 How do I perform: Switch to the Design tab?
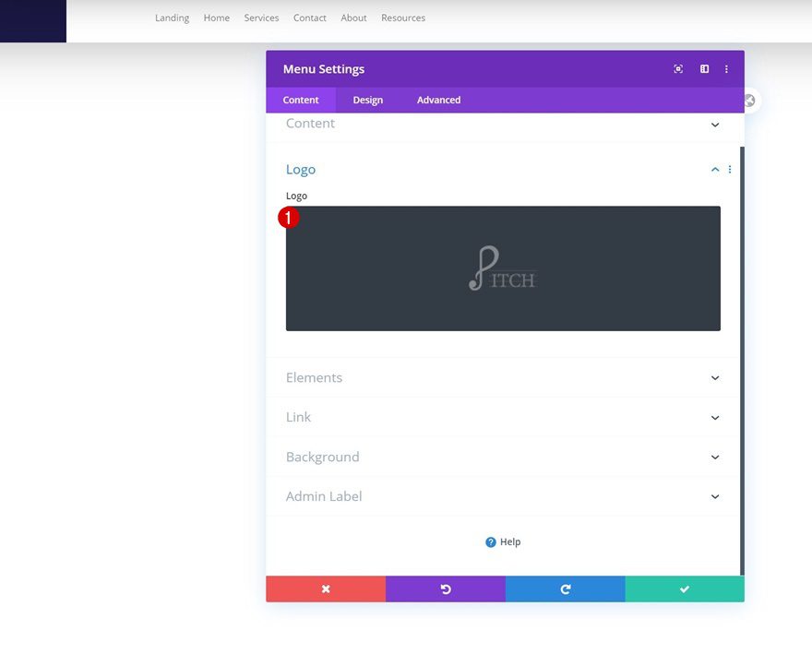point(367,100)
